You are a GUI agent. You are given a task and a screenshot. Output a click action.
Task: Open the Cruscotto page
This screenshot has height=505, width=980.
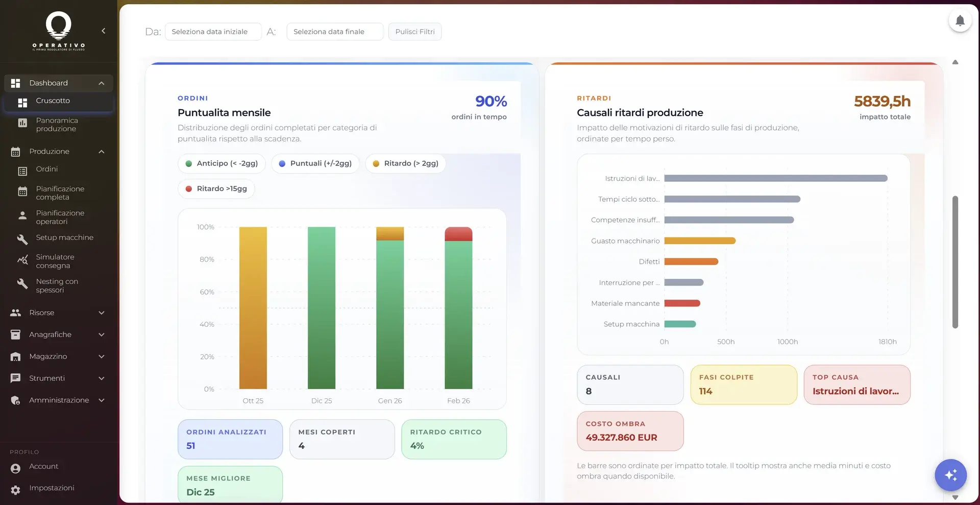coord(59,102)
